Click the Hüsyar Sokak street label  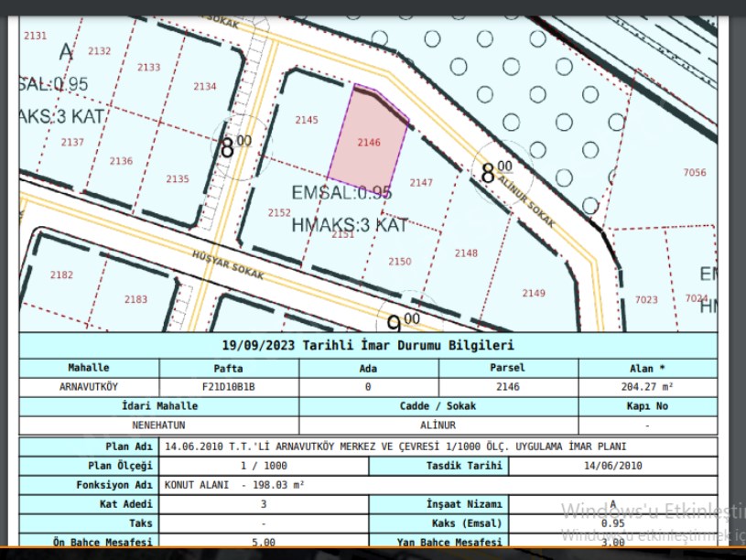(x=228, y=266)
